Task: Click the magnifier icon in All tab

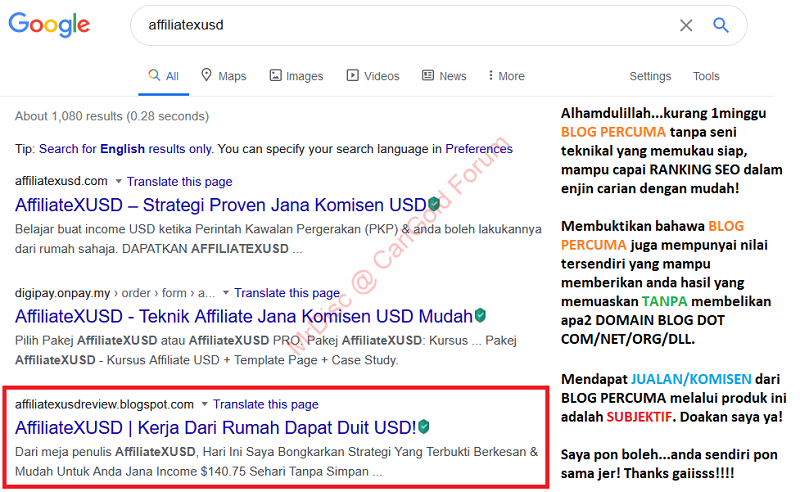Action: coord(154,75)
